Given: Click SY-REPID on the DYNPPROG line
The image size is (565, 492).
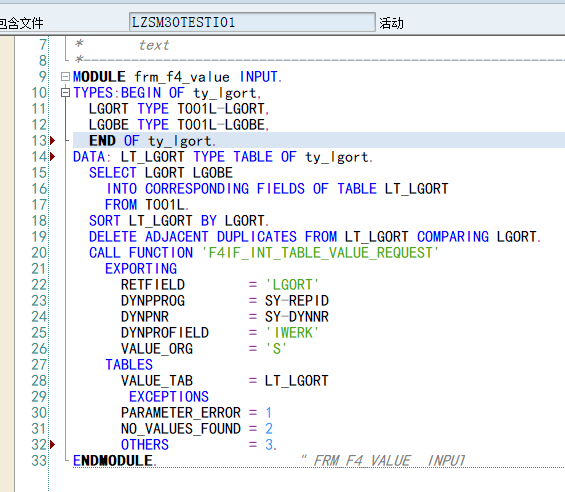Looking at the screenshot, I should click(297, 301).
